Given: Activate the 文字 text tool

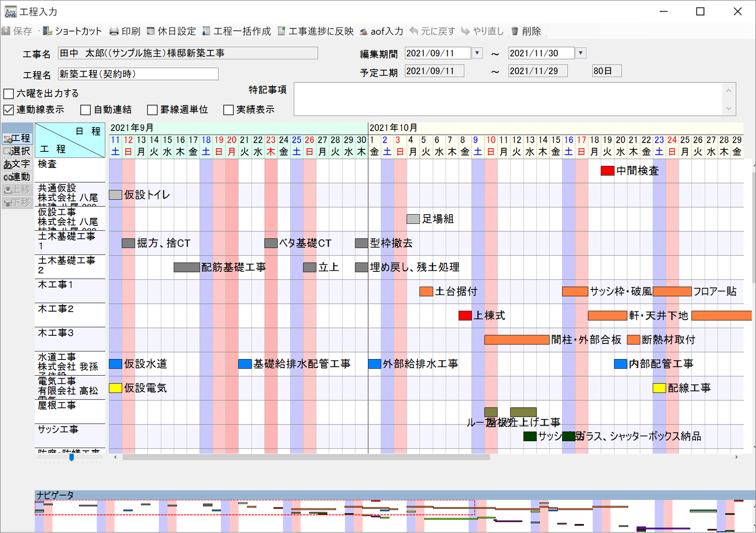Looking at the screenshot, I should click(17, 164).
